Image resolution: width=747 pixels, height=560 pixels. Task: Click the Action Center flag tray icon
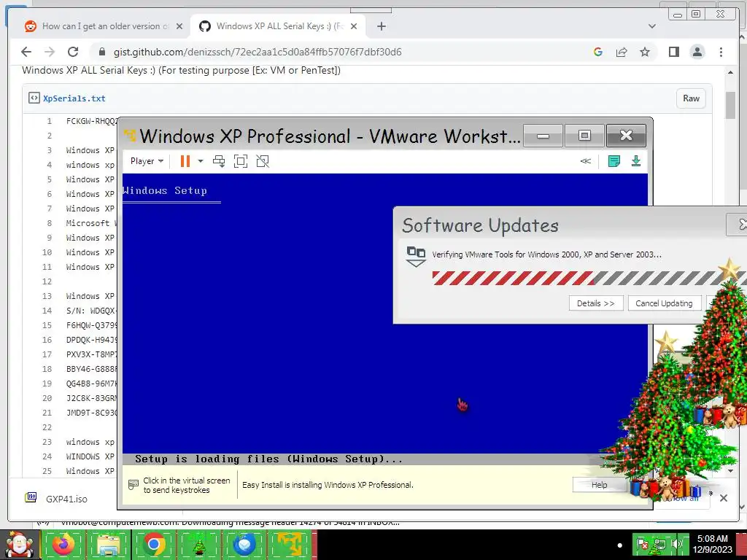pos(642,544)
